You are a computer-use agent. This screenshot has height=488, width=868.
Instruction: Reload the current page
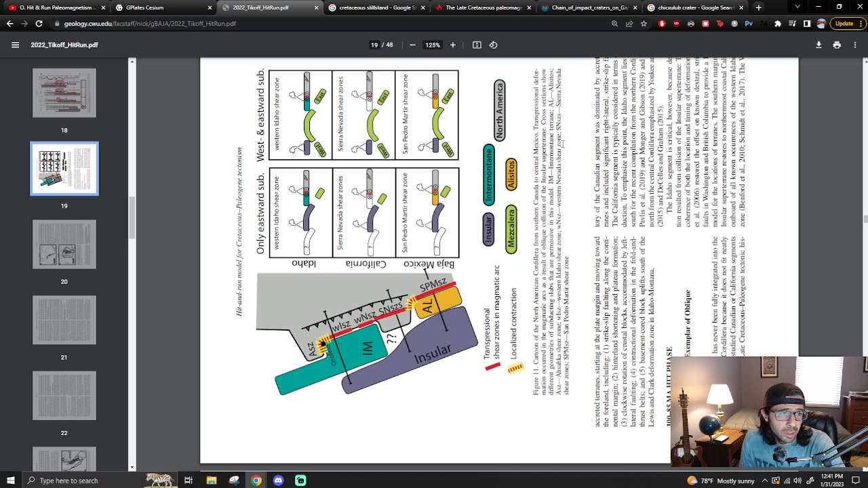(39, 23)
